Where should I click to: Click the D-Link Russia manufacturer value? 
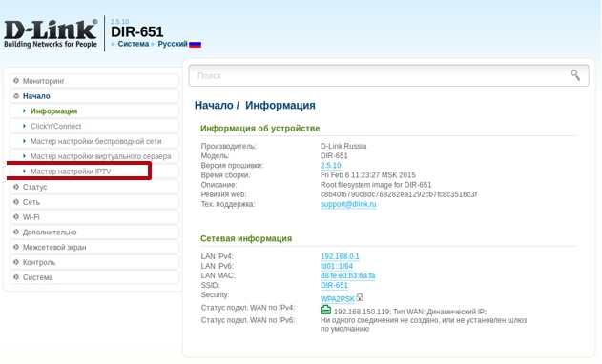click(x=343, y=146)
